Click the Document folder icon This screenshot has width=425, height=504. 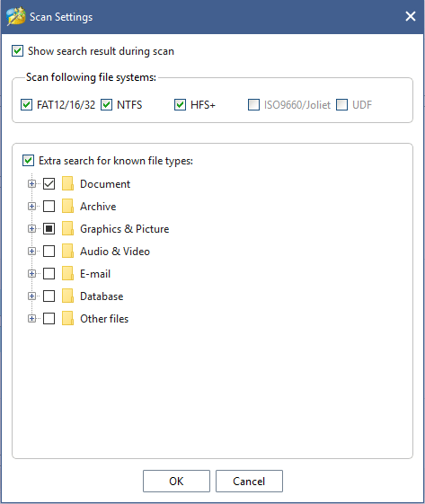(67, 183)
